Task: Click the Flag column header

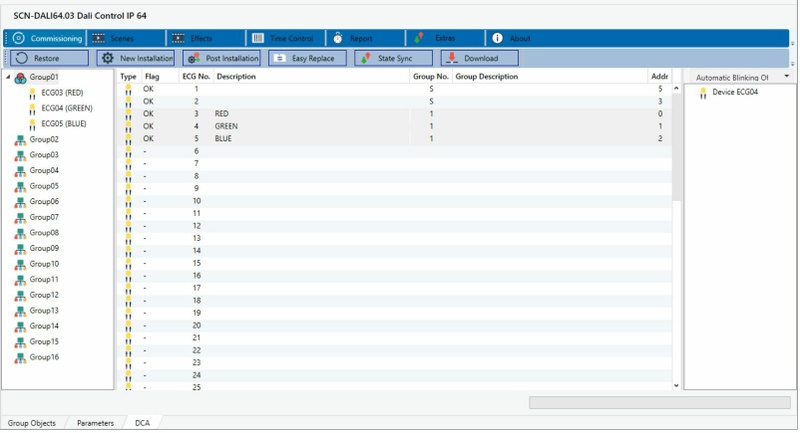Action: pos(160,77)
